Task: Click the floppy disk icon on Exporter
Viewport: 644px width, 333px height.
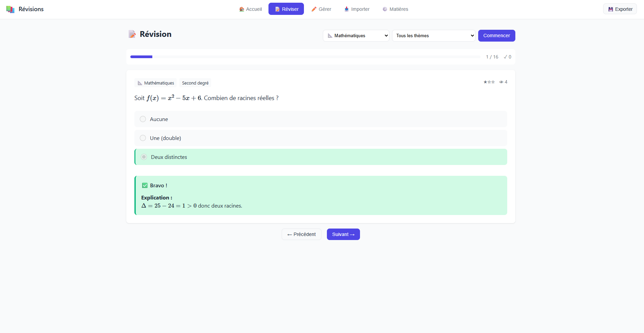Action: pos(611,9)
